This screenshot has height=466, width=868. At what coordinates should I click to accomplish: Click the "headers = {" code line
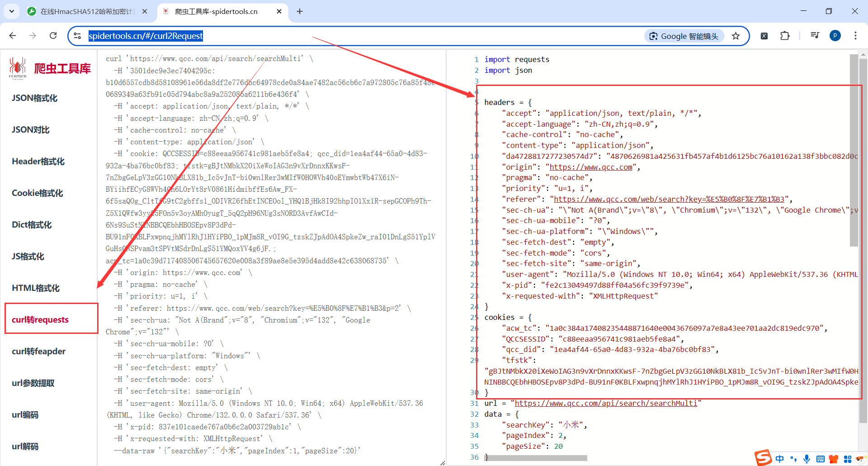(508, 102)
